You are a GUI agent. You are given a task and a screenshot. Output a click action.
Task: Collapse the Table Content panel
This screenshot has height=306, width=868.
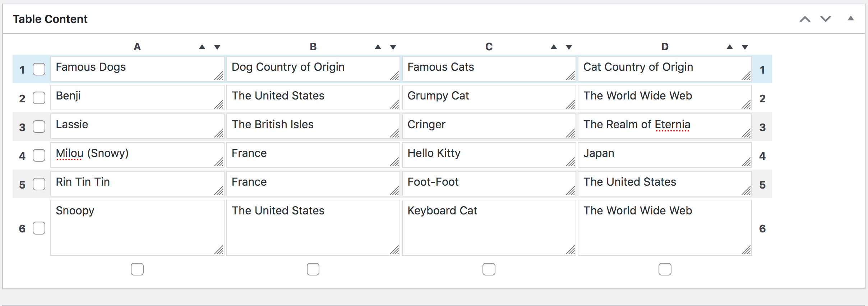point(850,18)
